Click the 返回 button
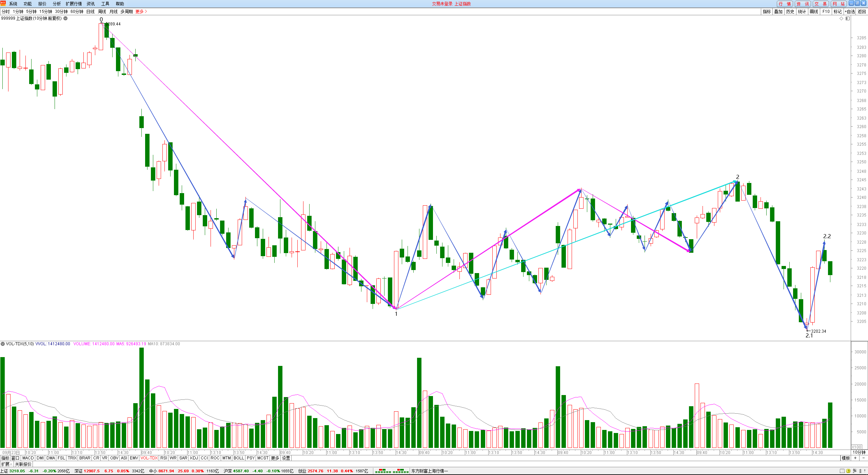 (x=862, y=12)
